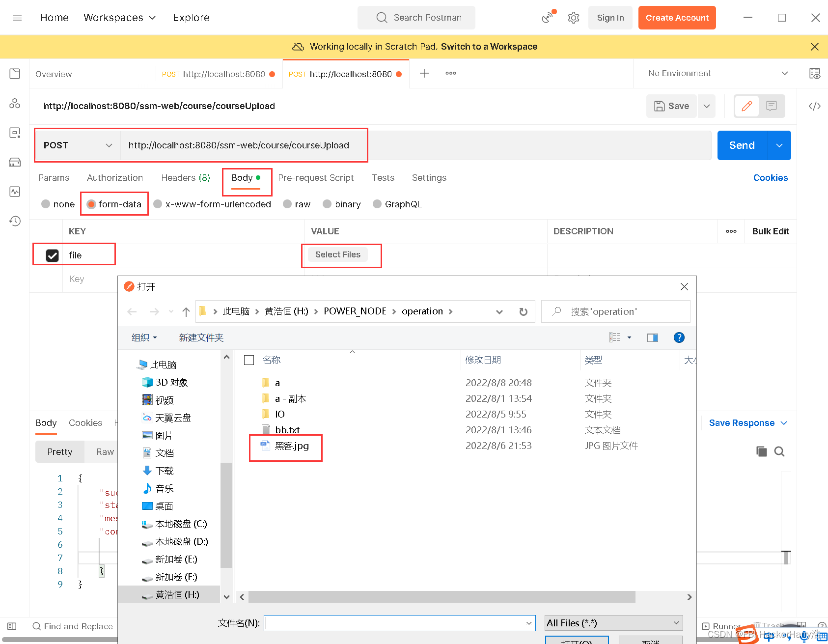This screenshot has height=644, width=828.
Task: Uncheck the file key row checkbox
Action: (52, 255)
